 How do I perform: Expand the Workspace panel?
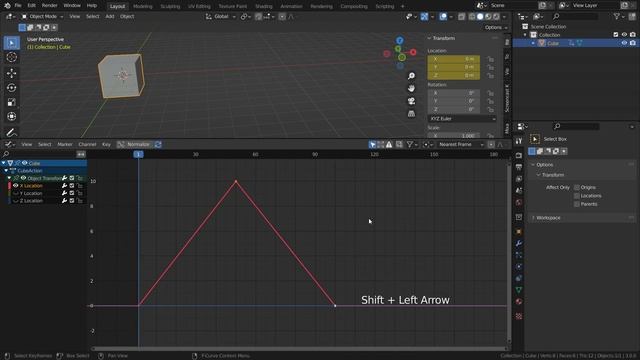tap(533, 218)
